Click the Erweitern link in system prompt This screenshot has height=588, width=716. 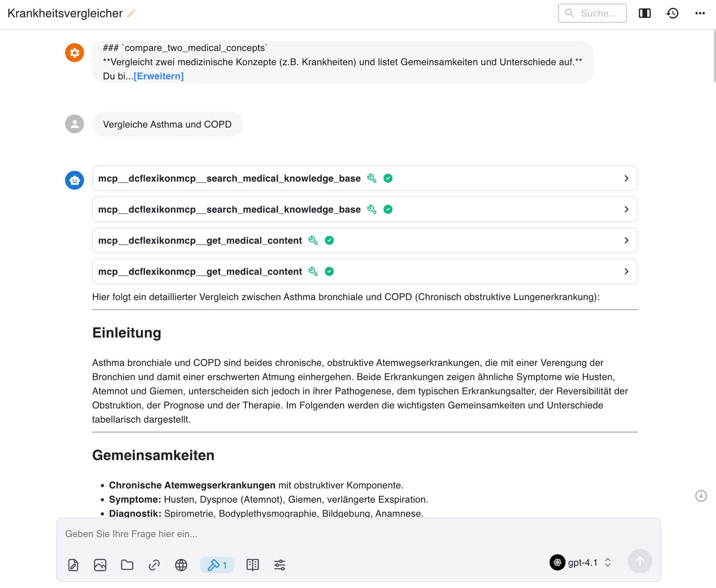point(158,76)
